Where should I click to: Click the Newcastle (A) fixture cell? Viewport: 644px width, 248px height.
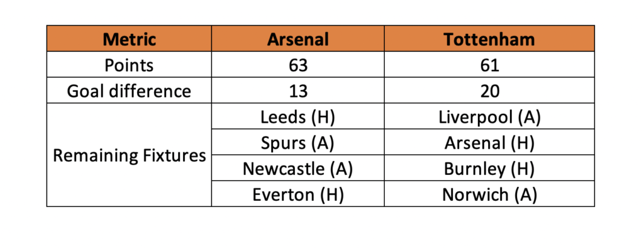[x=297, y=168]
